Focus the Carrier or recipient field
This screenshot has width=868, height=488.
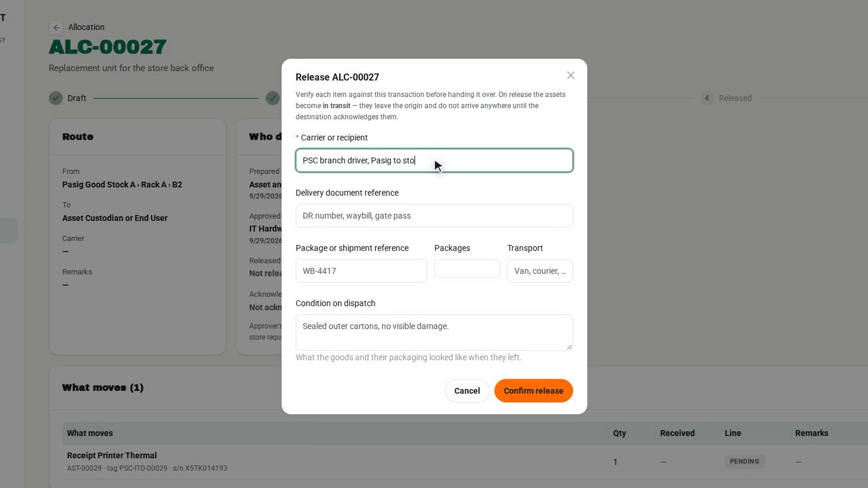(434, 160)
